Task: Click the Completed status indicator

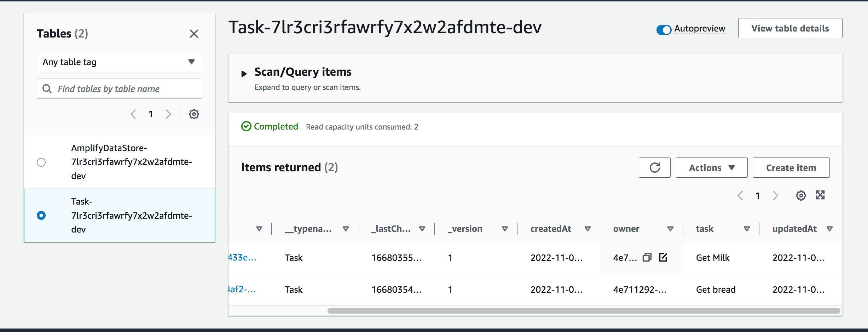Action: click(270, 126)
